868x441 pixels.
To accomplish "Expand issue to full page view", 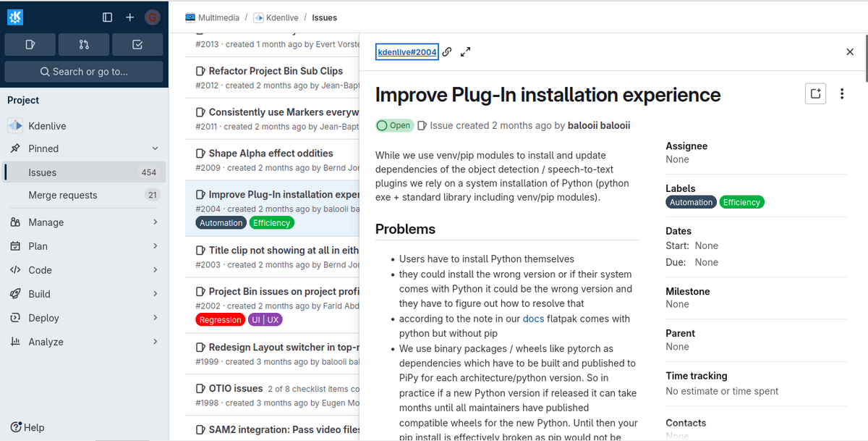I will (x=466, y=52).
